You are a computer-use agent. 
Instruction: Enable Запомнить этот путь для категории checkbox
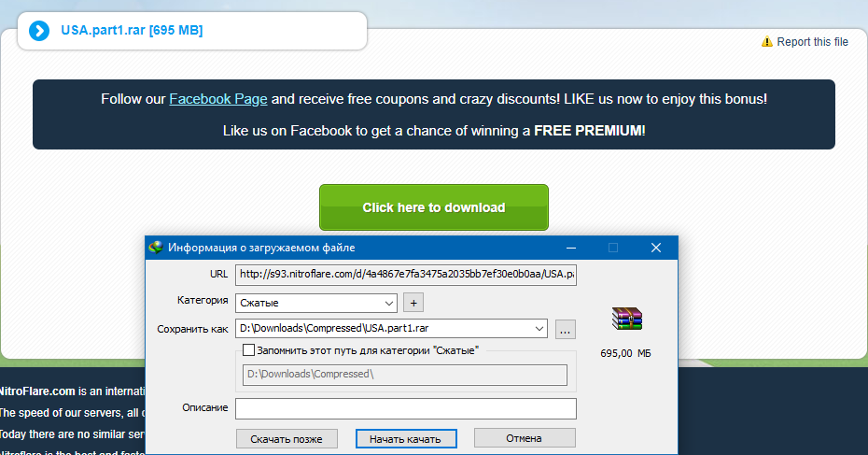pos(249,350)
